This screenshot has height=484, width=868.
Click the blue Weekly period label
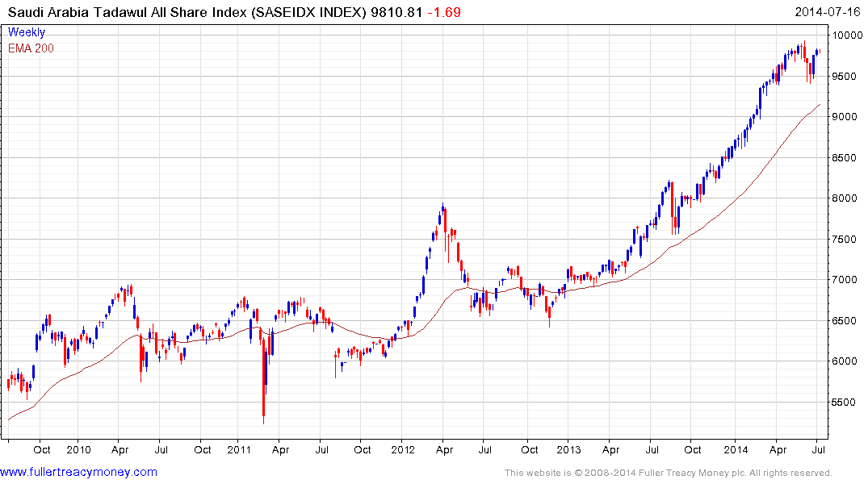pos(27,32)
